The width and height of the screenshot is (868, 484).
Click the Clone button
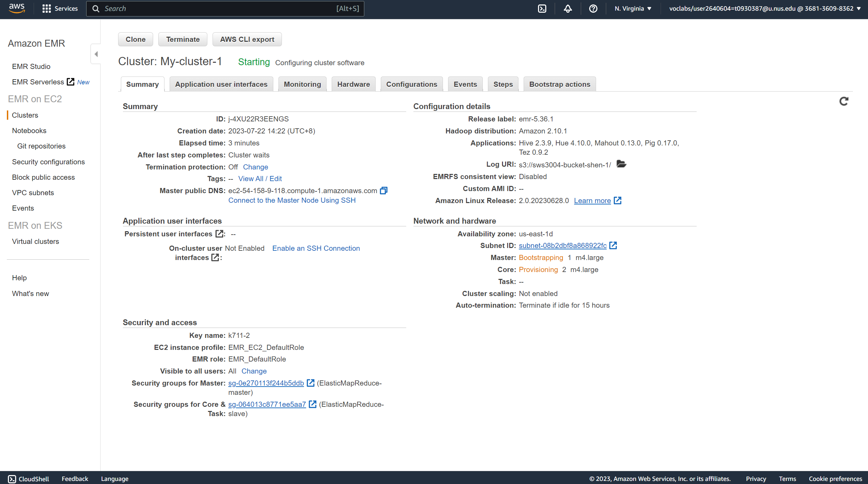click(136, 39)
